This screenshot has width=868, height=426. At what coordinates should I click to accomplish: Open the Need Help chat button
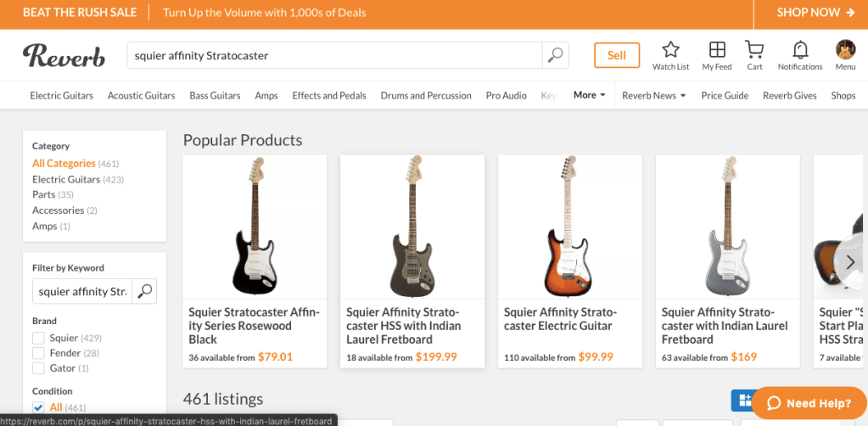point(809,403)
